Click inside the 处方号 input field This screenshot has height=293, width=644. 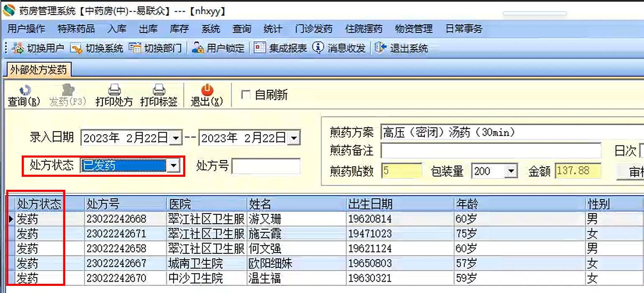point(266,166)
